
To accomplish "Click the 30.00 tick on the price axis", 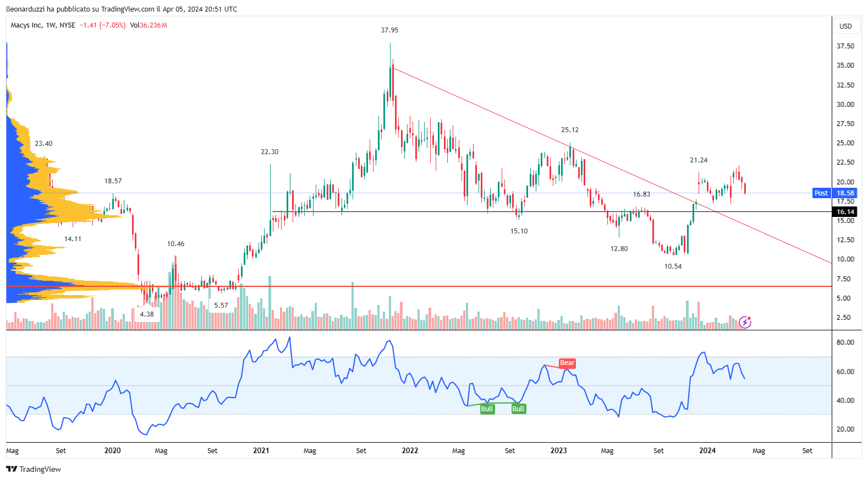I will (x=845, y=105).
